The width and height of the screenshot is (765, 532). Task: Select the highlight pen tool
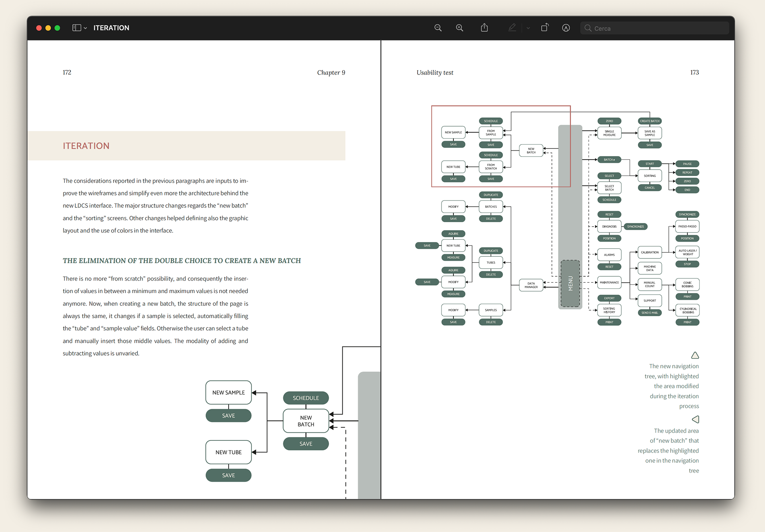click(x=512, y=27)
